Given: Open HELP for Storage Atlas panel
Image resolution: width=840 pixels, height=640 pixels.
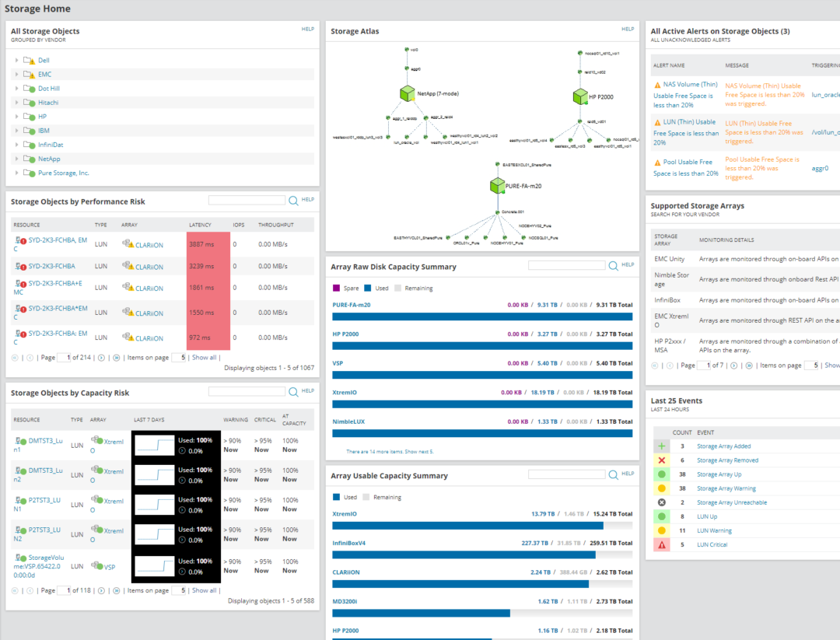Looking at the screenshot, I should [x=628, y=29].
